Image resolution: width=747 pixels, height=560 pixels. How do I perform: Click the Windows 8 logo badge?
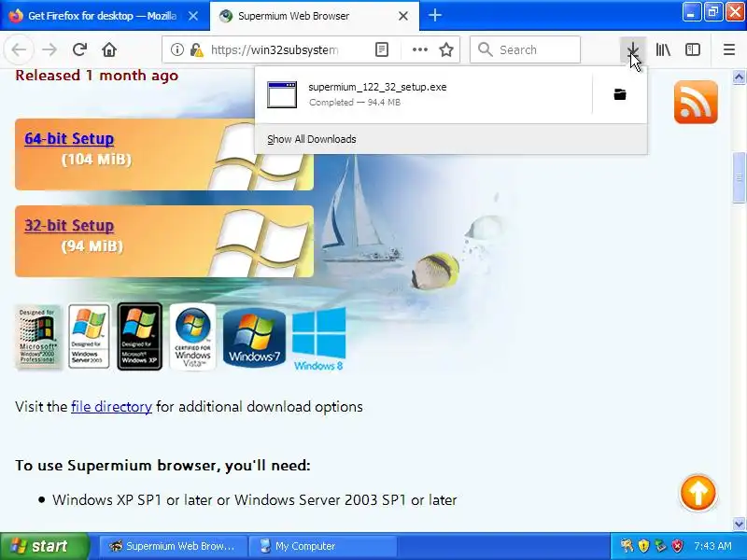[x=318, y=339]
